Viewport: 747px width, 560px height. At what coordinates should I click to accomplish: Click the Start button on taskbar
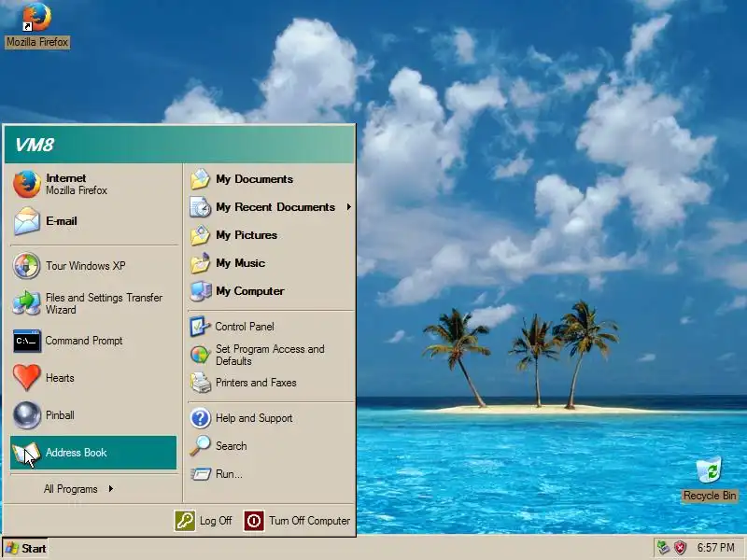pos(26,548)
